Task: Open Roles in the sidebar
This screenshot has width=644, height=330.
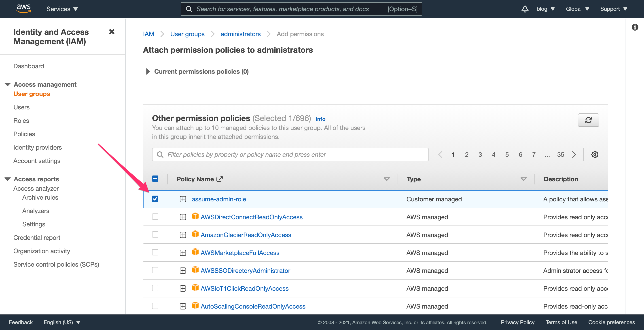Action: pos(21,121)
